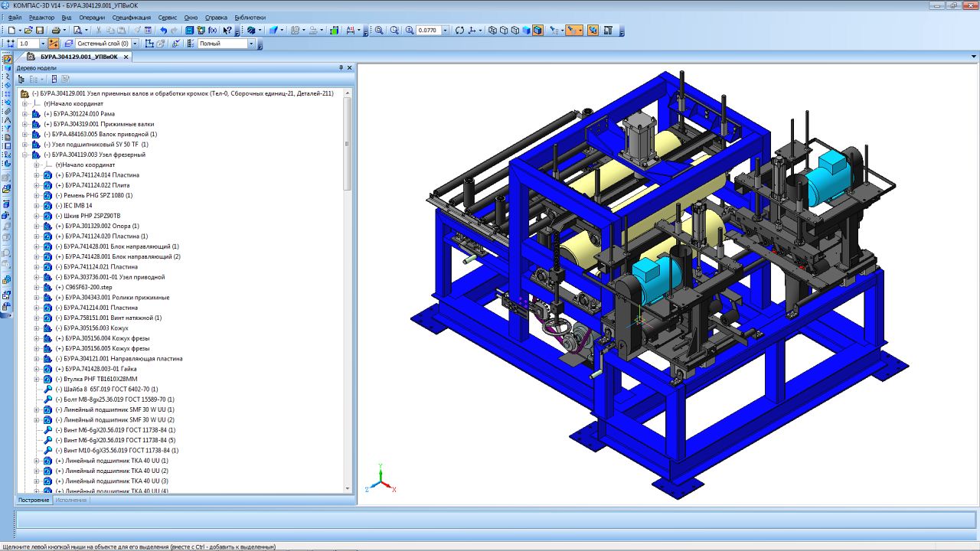Image resolution: width=980 pixels, height=551 pixels.
Task: Click the Open file toolbar icon
Action: tap(29, 31)
